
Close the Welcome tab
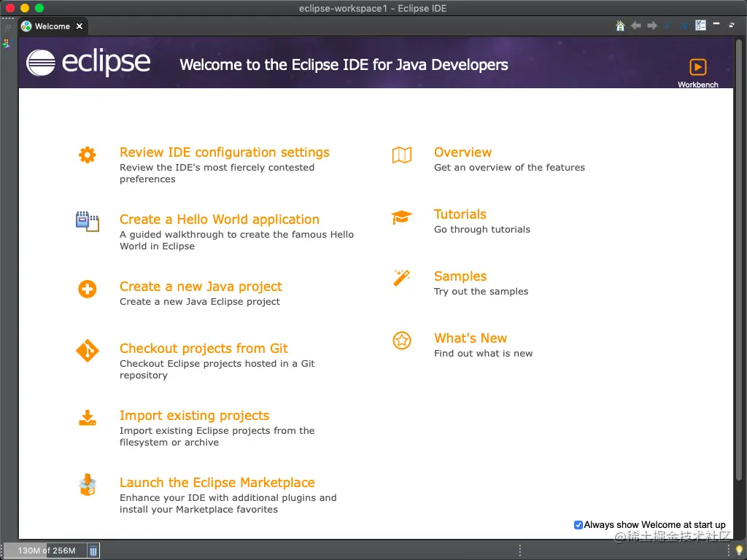pyautogui.click(x=80, y=26)
